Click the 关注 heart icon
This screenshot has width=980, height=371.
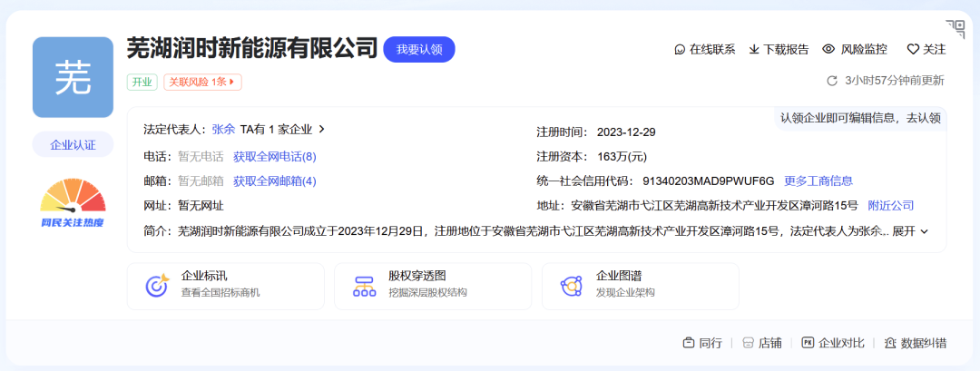[913, 49]
